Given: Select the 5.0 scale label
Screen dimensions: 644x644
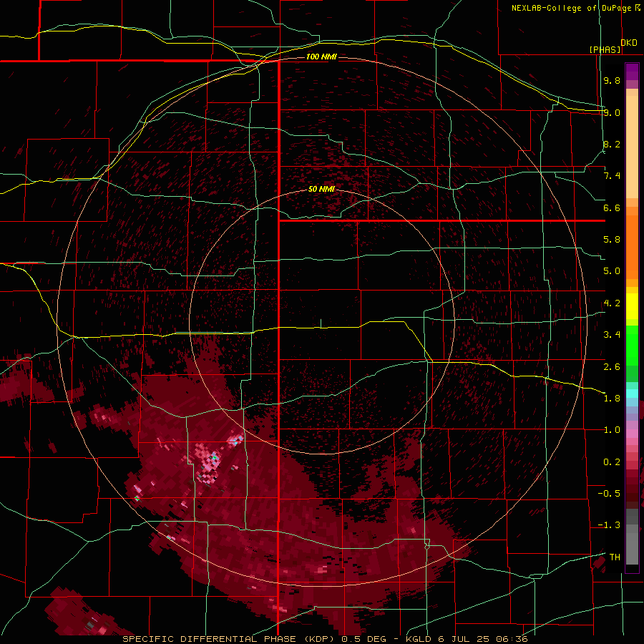Looking at the screenshot, I should click(x=612, y=271).
